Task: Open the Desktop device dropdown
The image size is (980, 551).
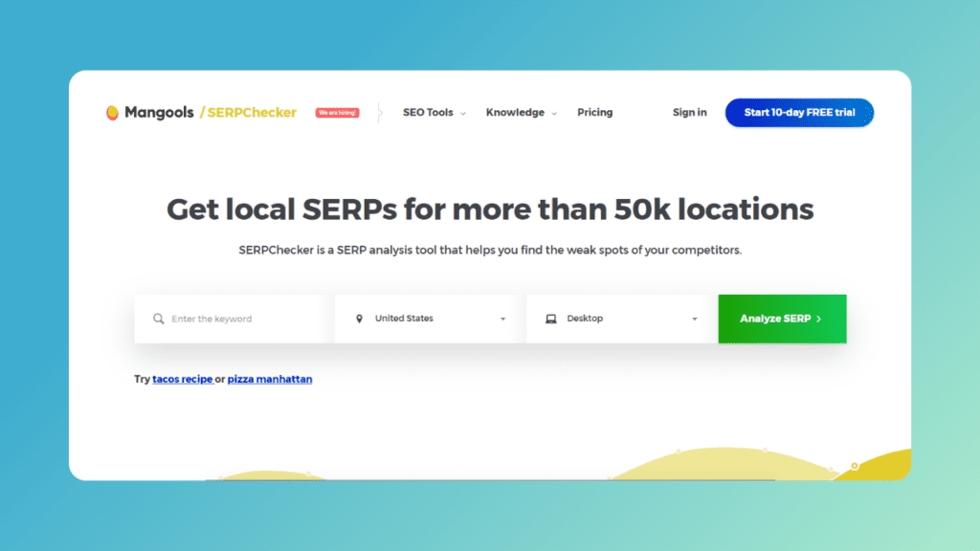Action: [622, 319]
